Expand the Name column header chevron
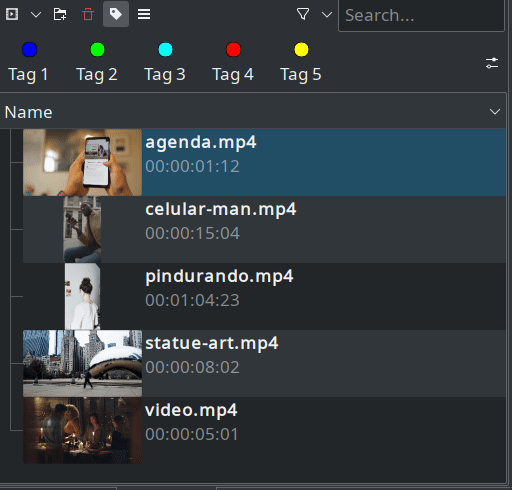Image resolution: width=512 pixels, height=490 pixels. [495, 112]
